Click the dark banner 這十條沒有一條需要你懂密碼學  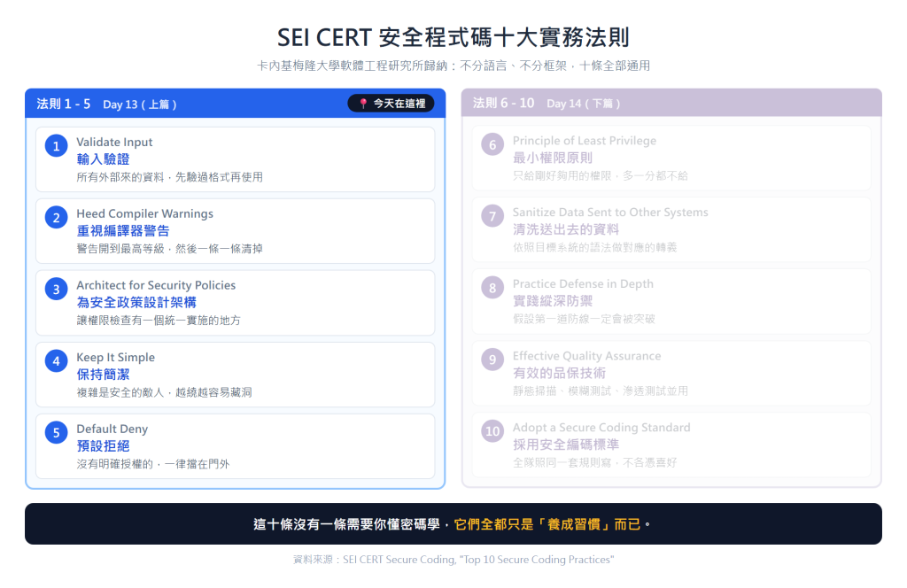click(453, 524)
